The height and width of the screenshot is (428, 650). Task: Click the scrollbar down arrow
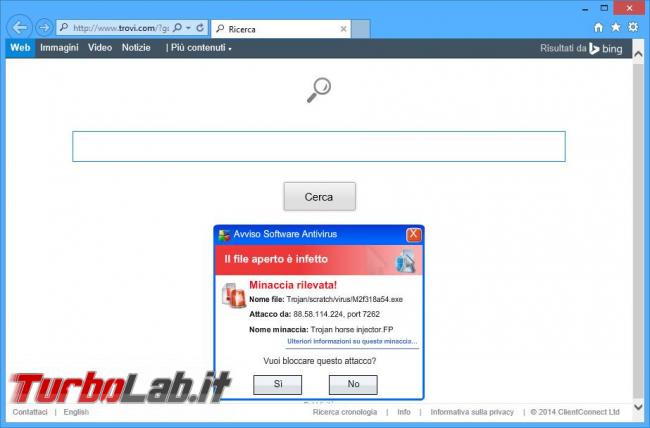(638, 407)
